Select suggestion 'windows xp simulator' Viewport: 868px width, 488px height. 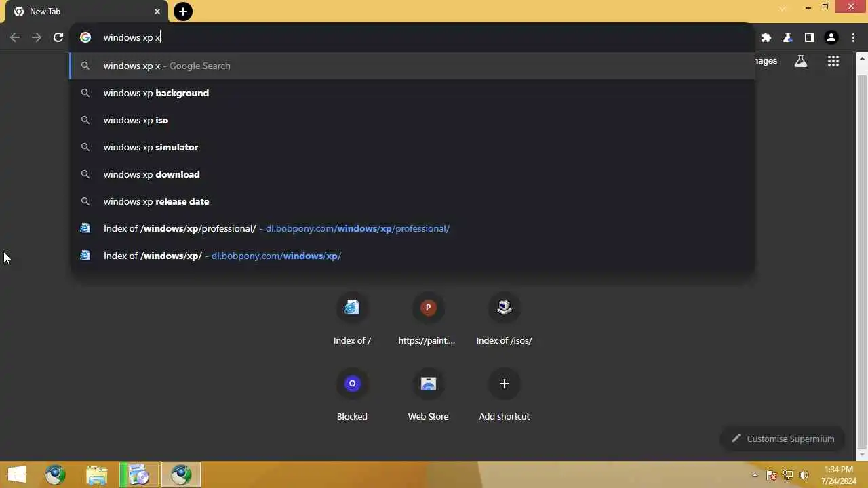pos(412,147)
